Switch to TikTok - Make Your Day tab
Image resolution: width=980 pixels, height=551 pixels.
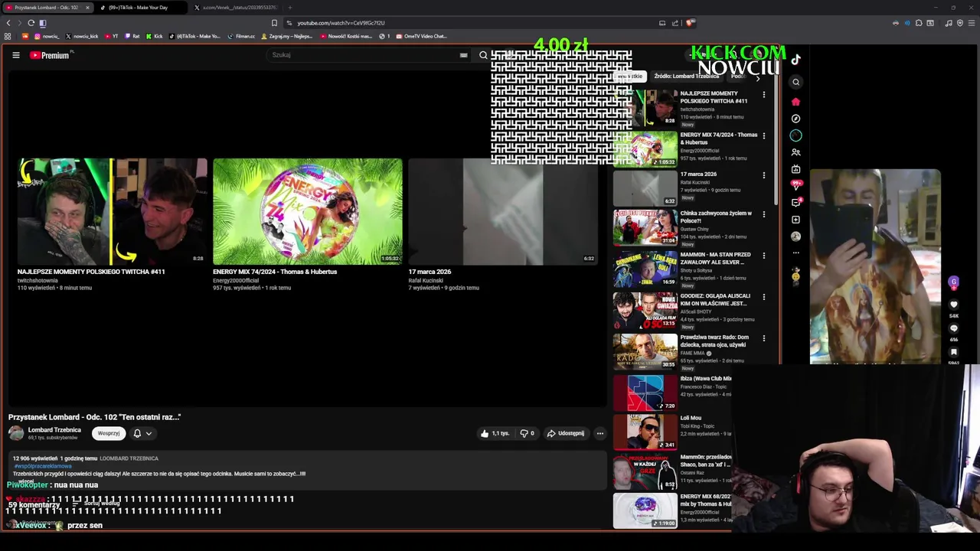pyautogui.click(x=141, y=8)
